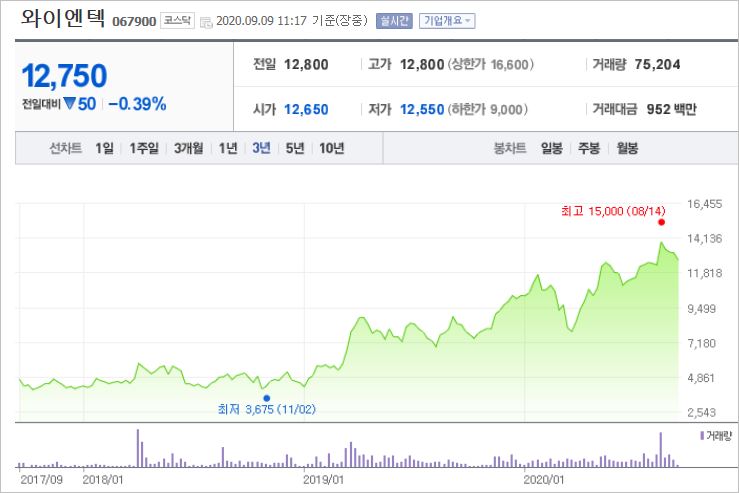
Task: Click the 거래량 volume legend
Action: [x=716, y=436]
